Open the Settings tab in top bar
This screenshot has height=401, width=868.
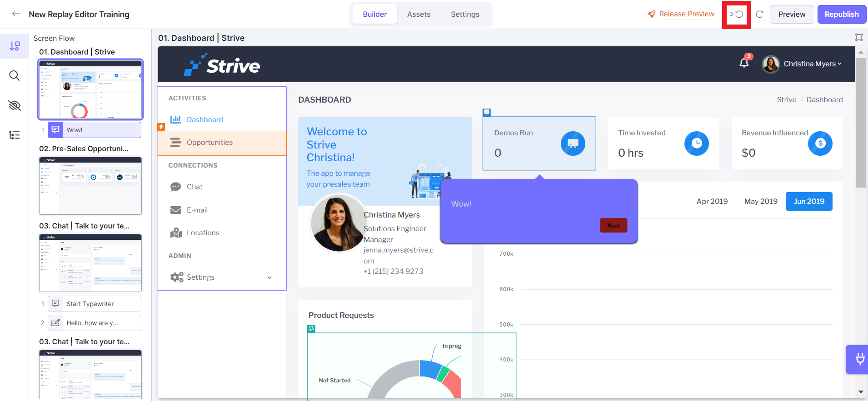[x=465, y=14]
